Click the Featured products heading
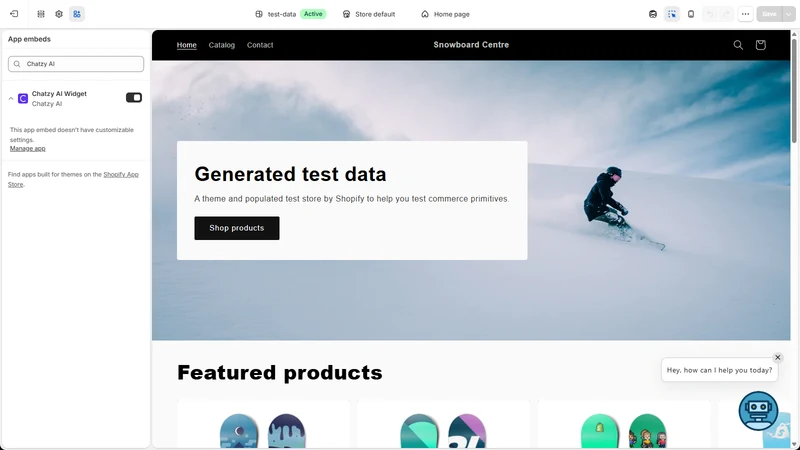800x450 pixels. pyautogui.click(x=280, y=372)
